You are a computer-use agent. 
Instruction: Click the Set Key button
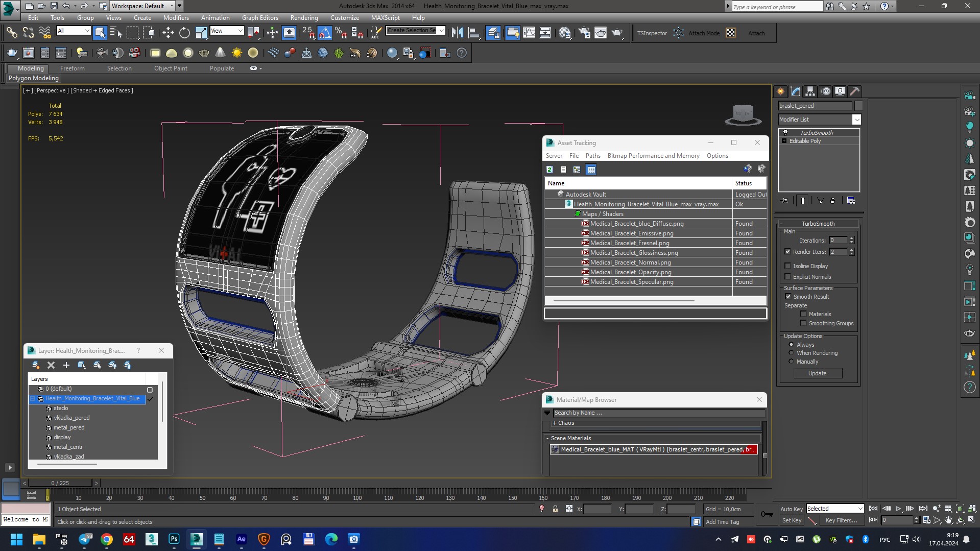791,520
